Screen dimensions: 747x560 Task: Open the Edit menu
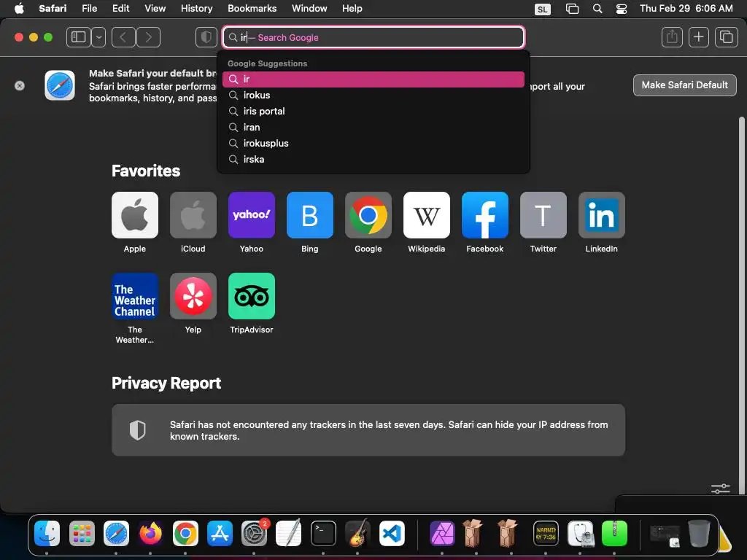pos(120,9)
